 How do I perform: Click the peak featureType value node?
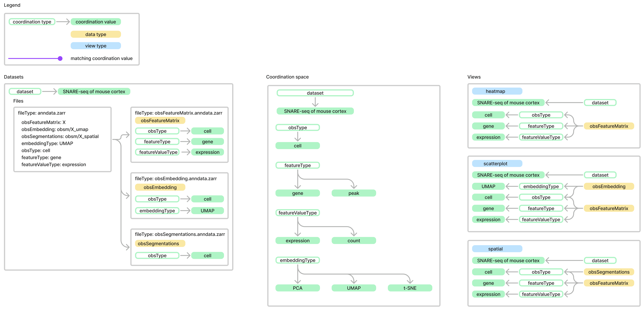point(353,193)
